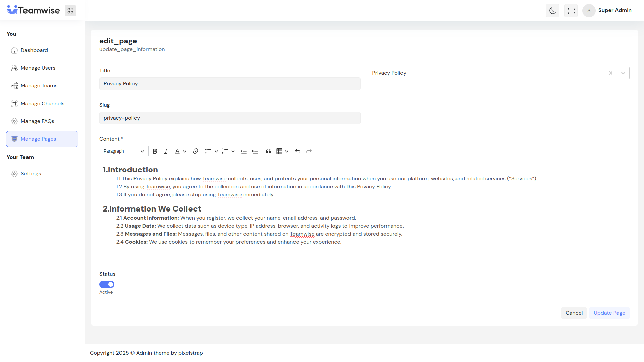Insert a block quote
644x362 pixels.
pos(268,151)
